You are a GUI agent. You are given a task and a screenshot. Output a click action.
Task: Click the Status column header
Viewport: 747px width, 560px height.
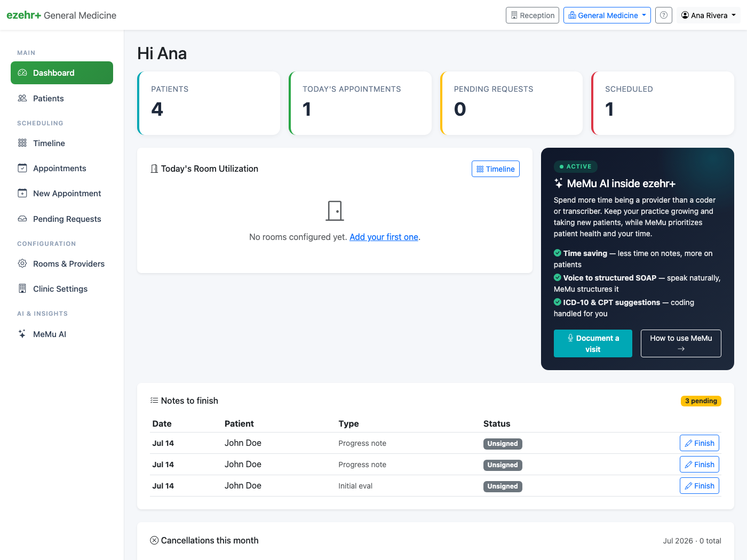[x=497, y=423]
